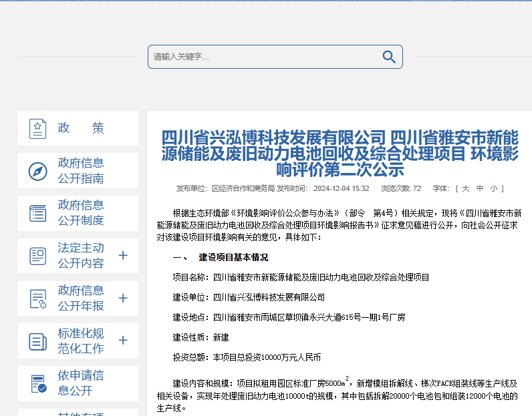Click the 建设性质：新建 line
This screenshot has width=532, height=416.
tap(201, 337)
